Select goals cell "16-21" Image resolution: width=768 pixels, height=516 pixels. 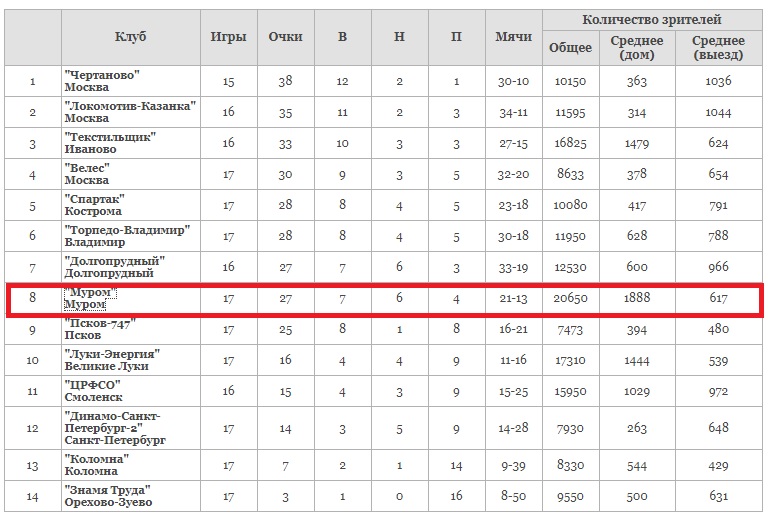click(x=513, y=329)
